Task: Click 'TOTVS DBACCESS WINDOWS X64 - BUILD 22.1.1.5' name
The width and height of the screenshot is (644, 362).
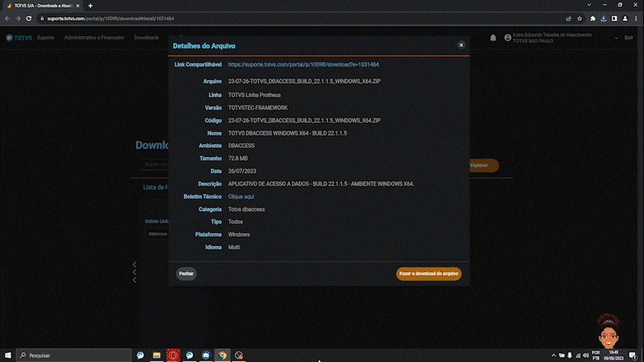Action: [287, 133]
